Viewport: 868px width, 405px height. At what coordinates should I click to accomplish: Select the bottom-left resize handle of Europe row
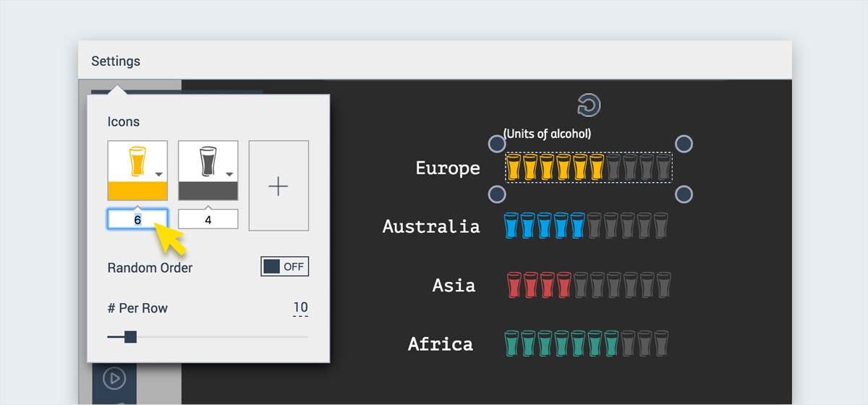click(x=497, y=194)
